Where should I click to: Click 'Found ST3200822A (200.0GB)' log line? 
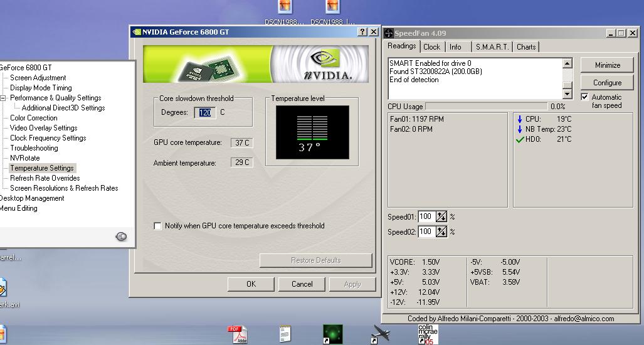click(435, 72)
